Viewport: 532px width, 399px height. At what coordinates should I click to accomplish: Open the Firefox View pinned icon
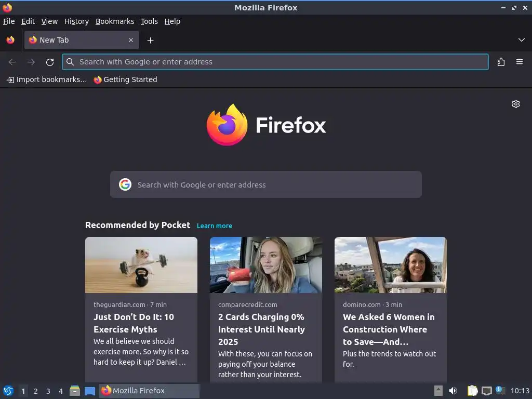click(10, 40)
